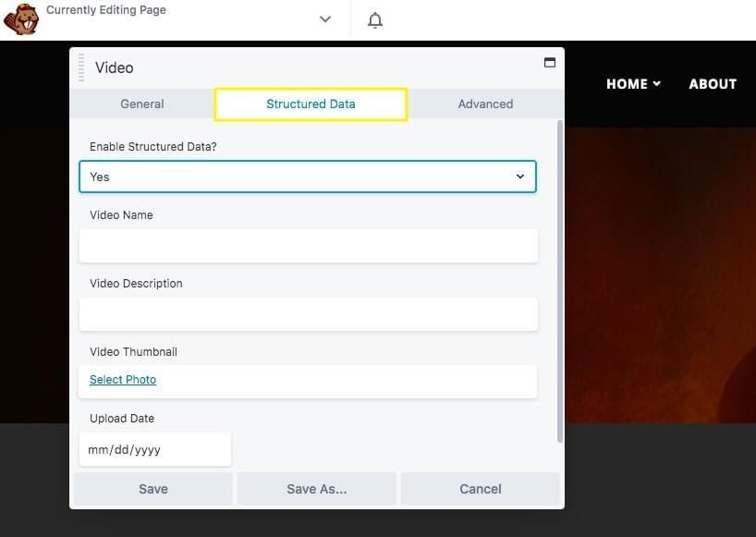Click the Upload Date field
The image size is (756, 537).
pos(154,450)
